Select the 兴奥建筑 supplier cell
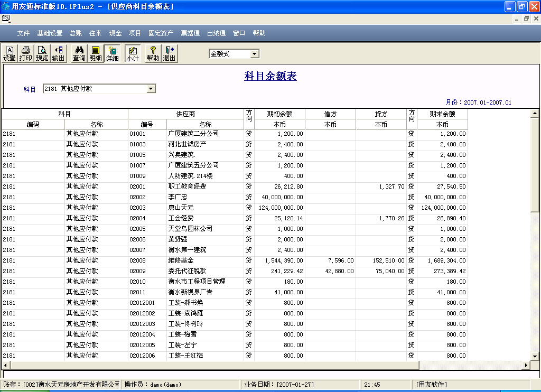541x392 pixels. (205, 155)
